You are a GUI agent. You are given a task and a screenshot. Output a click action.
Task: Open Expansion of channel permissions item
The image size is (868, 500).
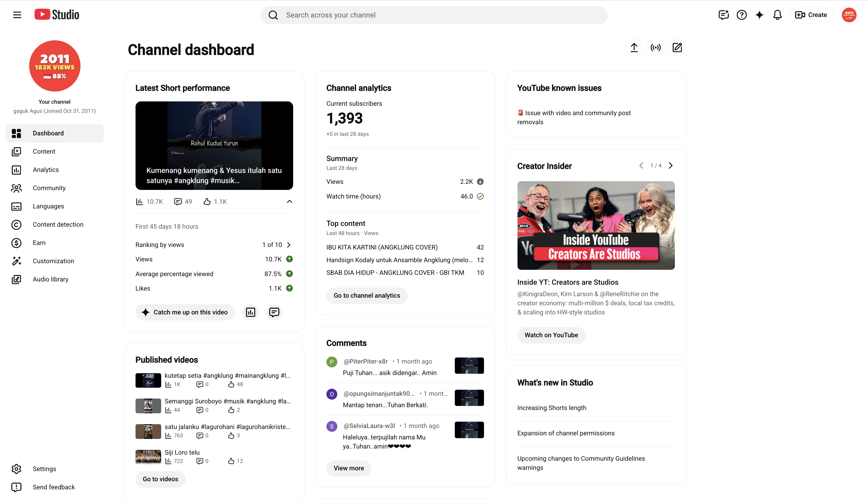click(x=566, y=433)
